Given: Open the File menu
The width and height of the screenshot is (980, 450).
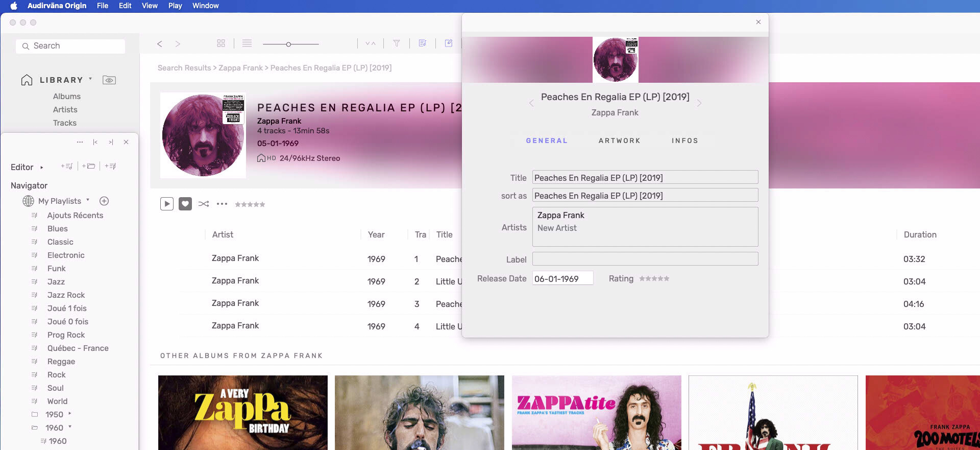Looking at the screenshot, I should (x=103, y=6).
